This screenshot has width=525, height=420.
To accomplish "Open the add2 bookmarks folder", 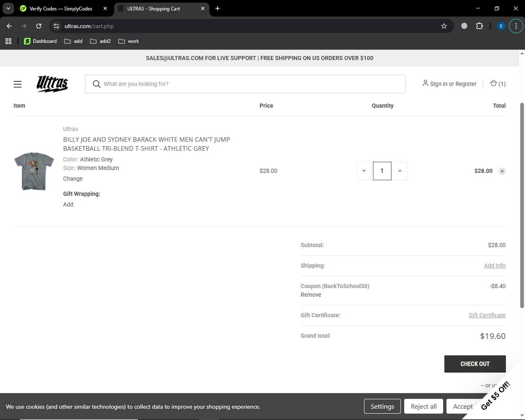I will tap(100, 41).
